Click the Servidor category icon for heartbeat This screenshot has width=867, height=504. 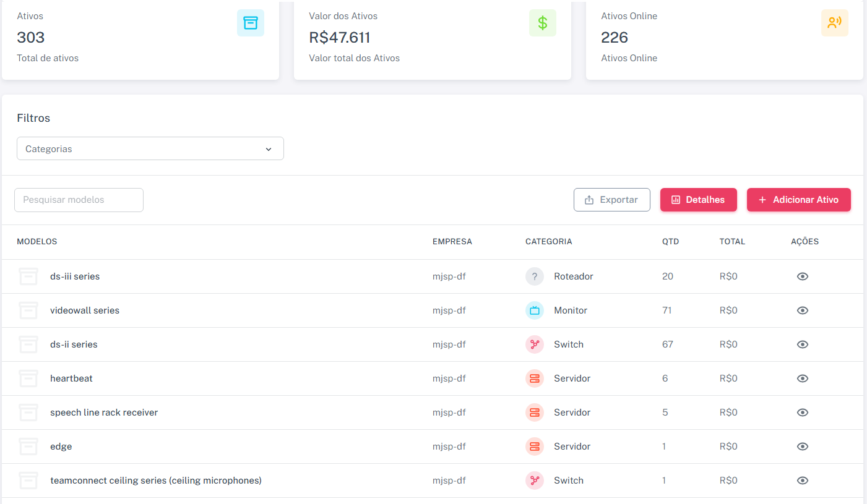(x=535, y=378)
